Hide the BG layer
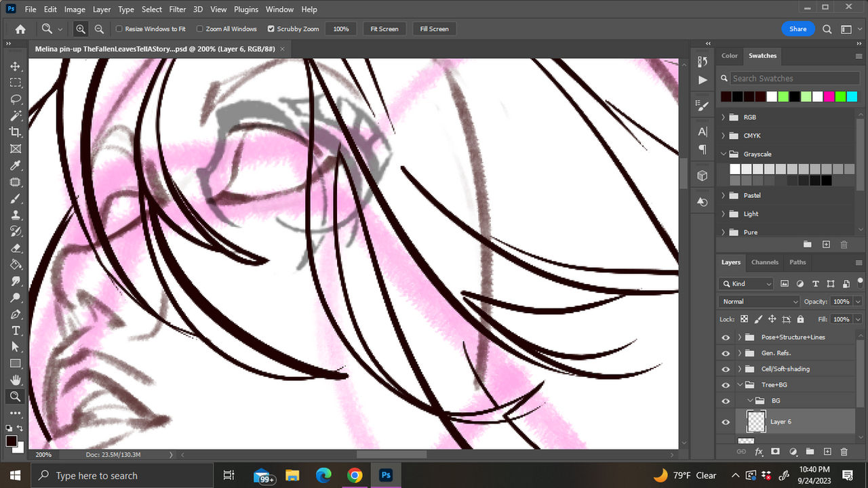Image resolution: width=868 pixels, height=488 pixels. click(x=725, y=401)
